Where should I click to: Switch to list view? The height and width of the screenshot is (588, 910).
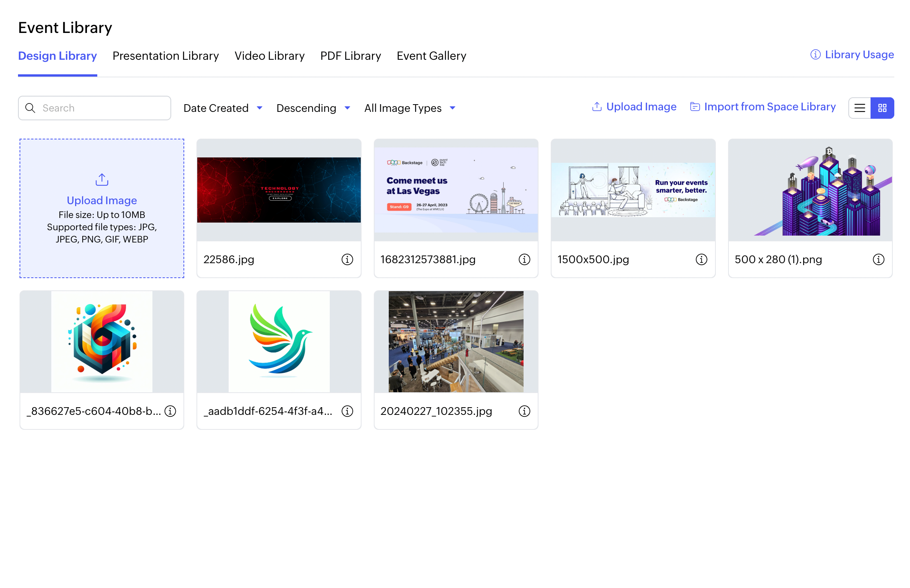(859, 108)
